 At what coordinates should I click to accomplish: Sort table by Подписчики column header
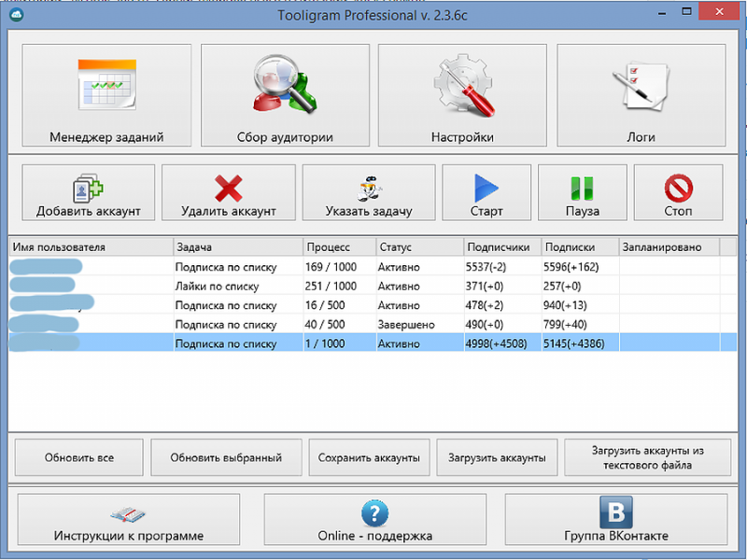tap(501, 247)
